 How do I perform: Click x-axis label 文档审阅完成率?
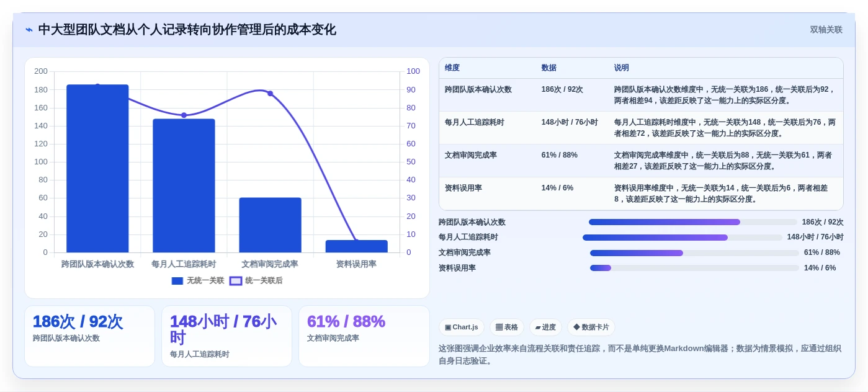pos(270,264)
